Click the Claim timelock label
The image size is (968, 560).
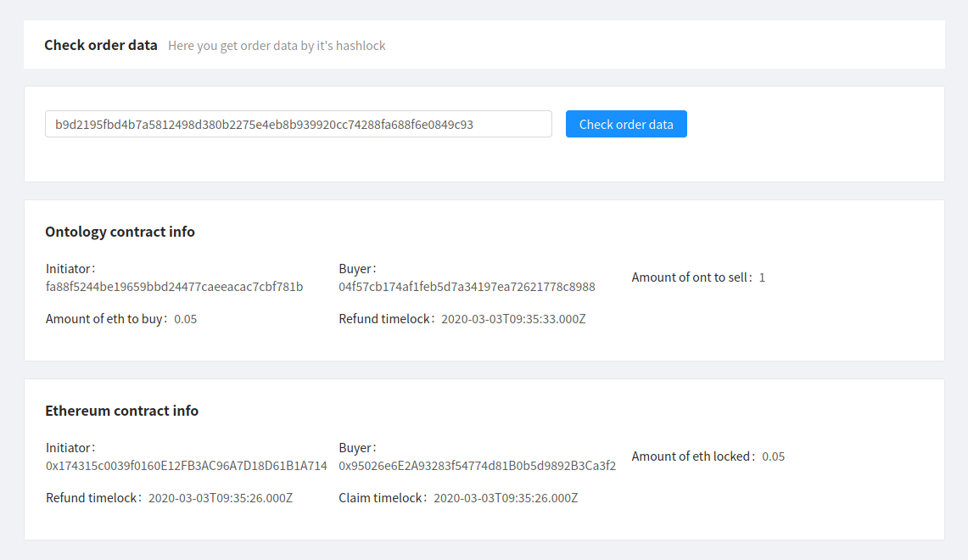[383, 498]
